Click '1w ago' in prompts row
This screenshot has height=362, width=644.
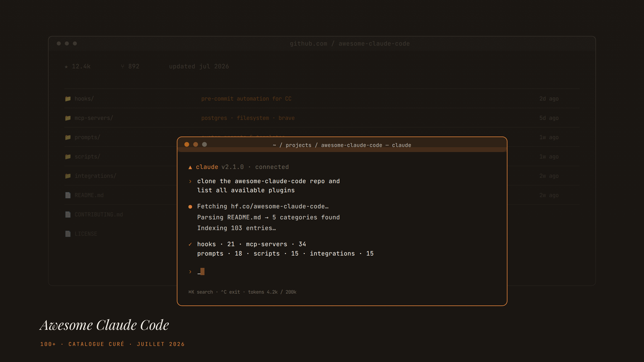549,137
